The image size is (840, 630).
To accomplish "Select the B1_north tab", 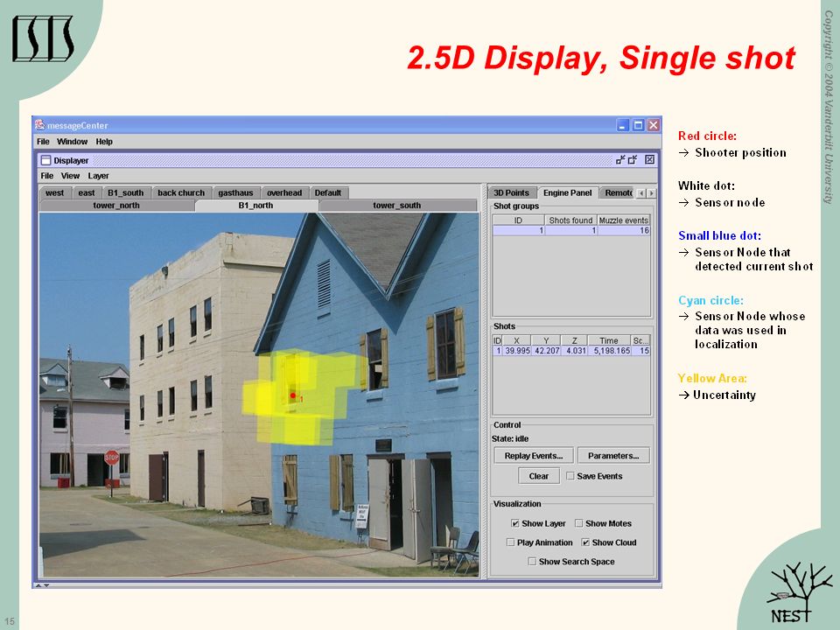I will click(256, 205).
